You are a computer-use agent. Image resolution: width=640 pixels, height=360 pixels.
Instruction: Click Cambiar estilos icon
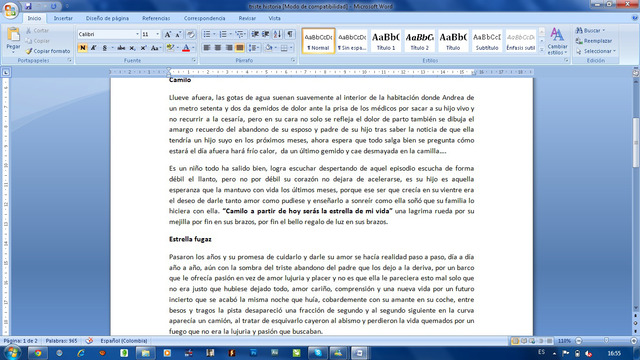(557, 42)
